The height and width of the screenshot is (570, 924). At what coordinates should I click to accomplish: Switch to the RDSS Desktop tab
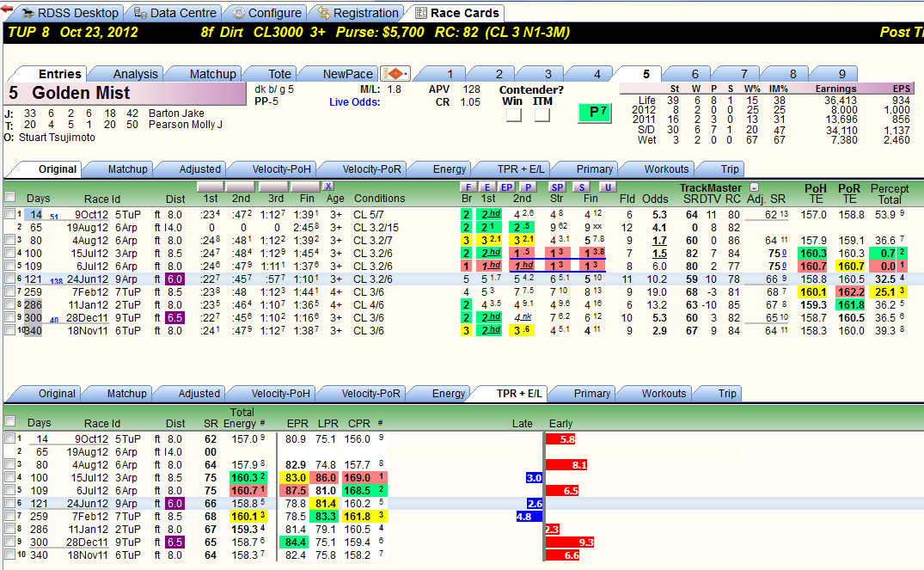click(70, 13)
